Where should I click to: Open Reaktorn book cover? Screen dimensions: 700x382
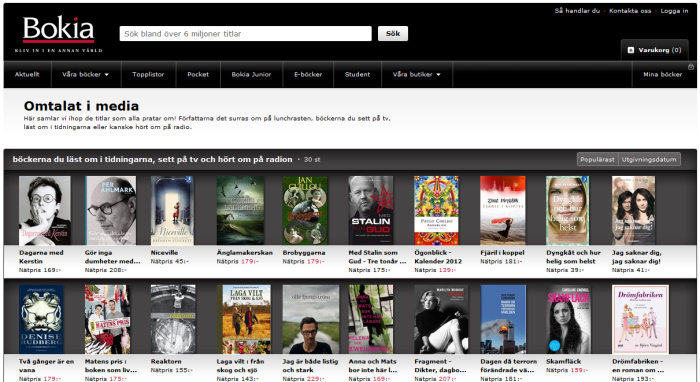(x=173, y=319)
